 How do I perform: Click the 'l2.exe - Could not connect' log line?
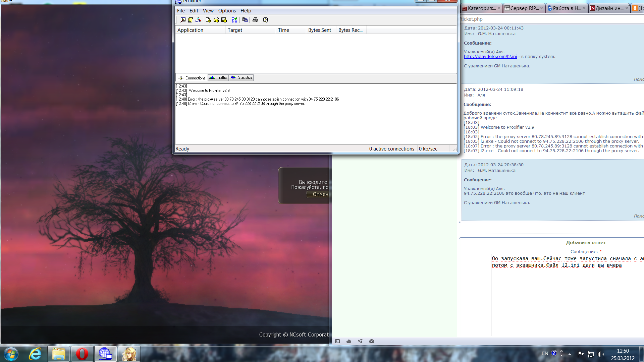(x=240, y=104)
